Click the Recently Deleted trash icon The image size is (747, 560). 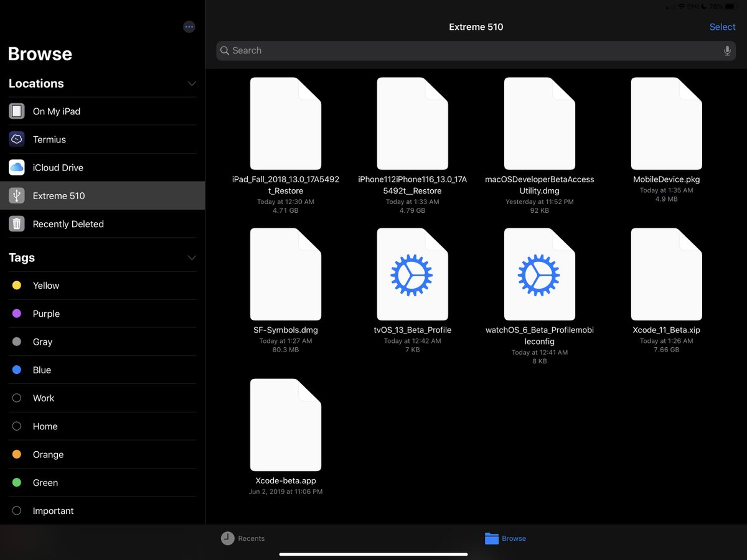coord(17,224)
